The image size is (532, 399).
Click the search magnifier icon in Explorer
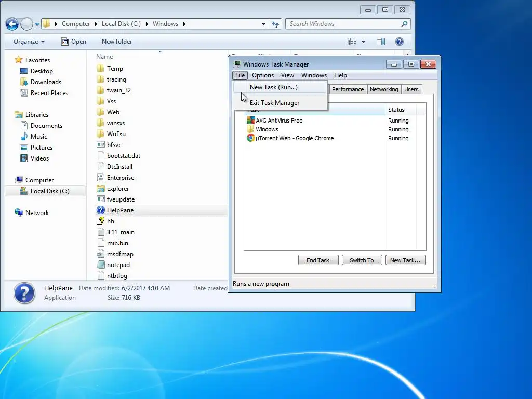[x=404, y=24]
